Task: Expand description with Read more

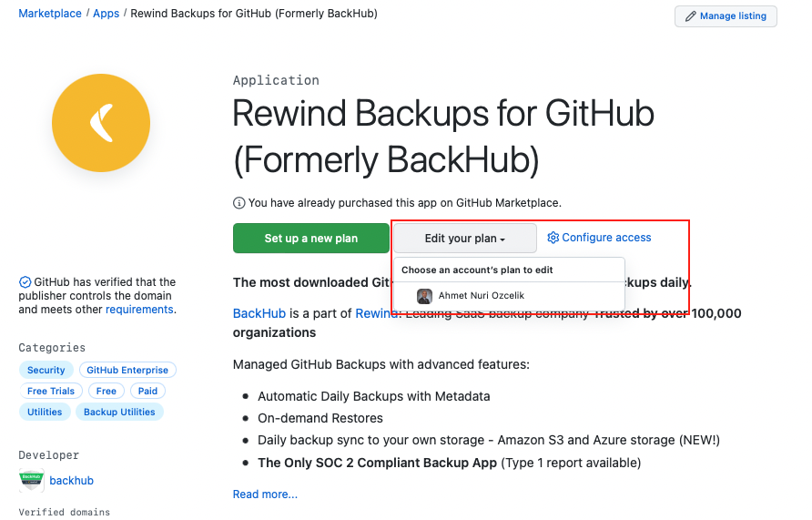Action: pos(265,495)
